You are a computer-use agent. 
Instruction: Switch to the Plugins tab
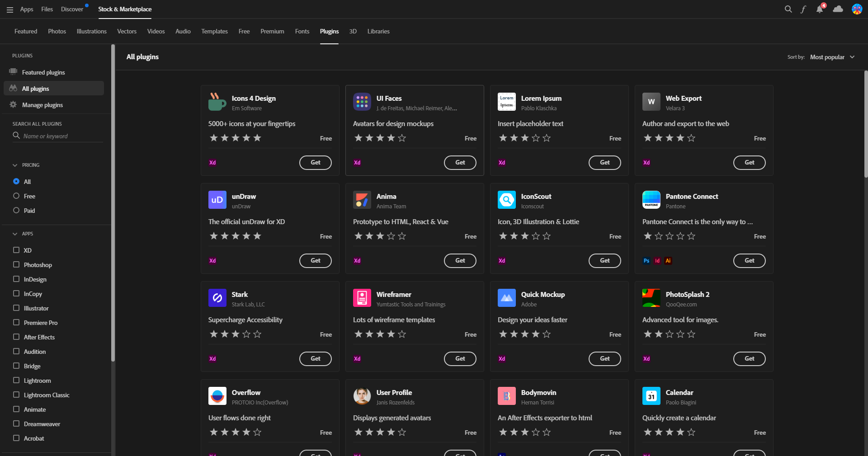coord(329,31)
